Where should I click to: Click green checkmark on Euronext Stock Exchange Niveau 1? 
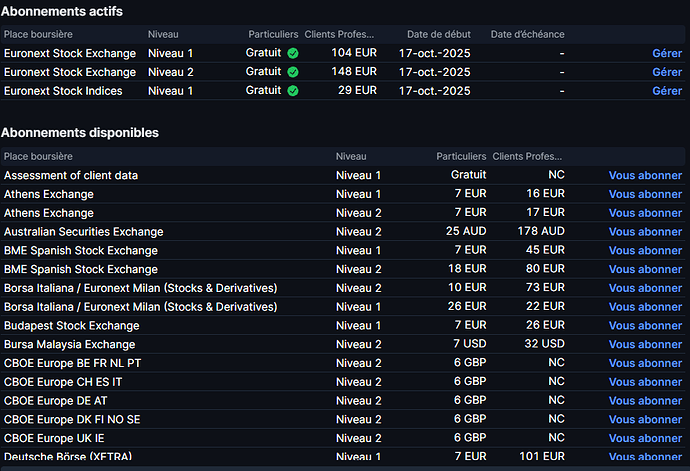[293, 53]
